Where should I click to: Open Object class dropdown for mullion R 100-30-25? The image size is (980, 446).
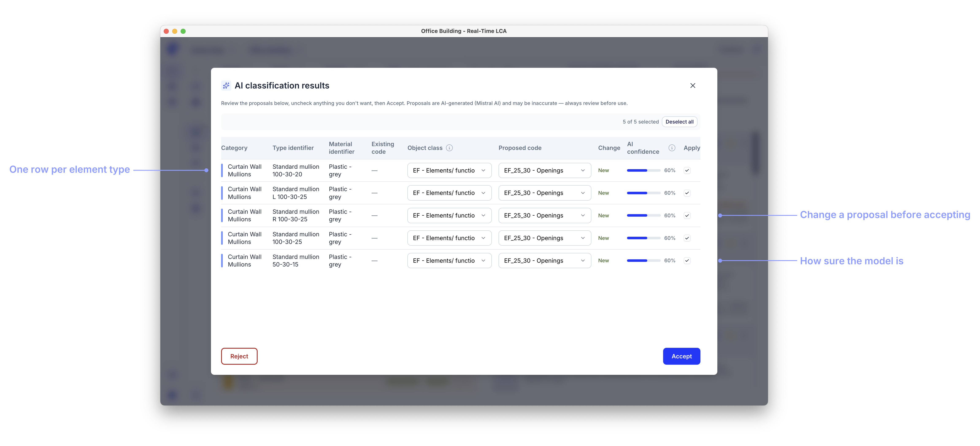(x=449, y=216)
